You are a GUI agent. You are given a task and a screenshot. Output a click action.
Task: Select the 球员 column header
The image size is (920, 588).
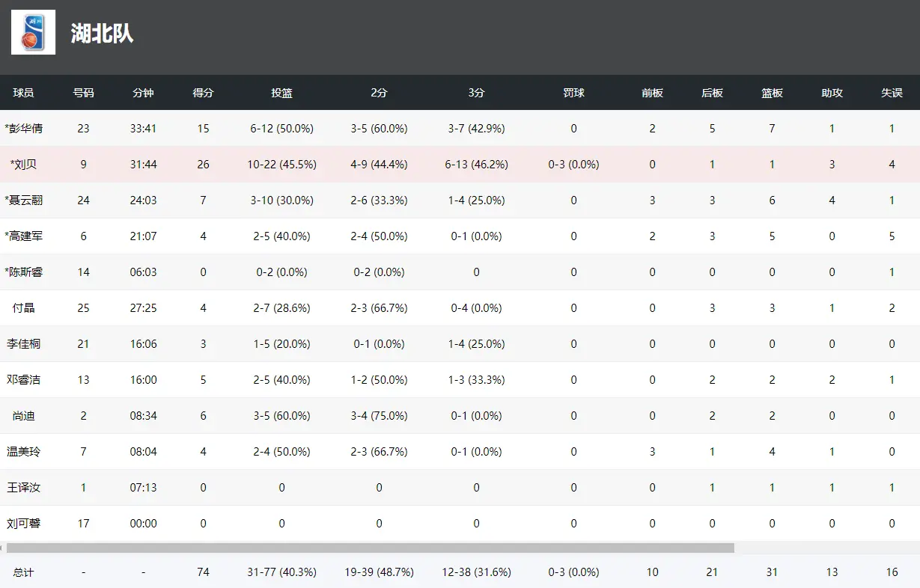click(23, 93)
